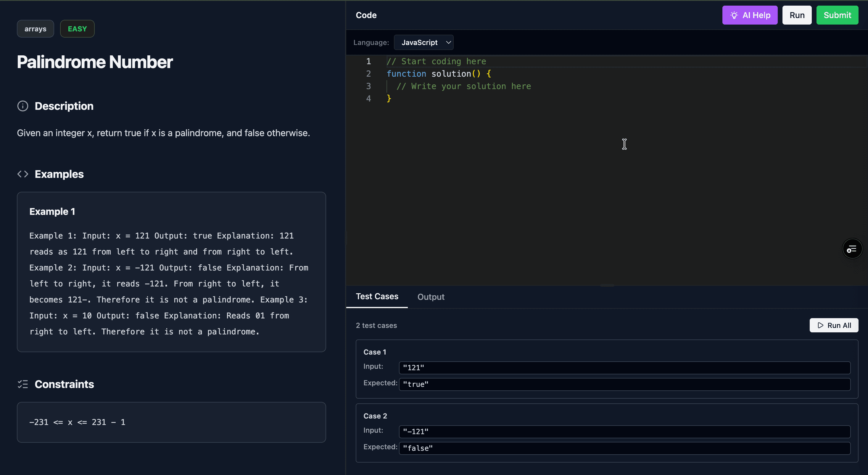868x475 pixels.
Task: Click the code brackets icon beside Examples
Action: pos(22,174)
